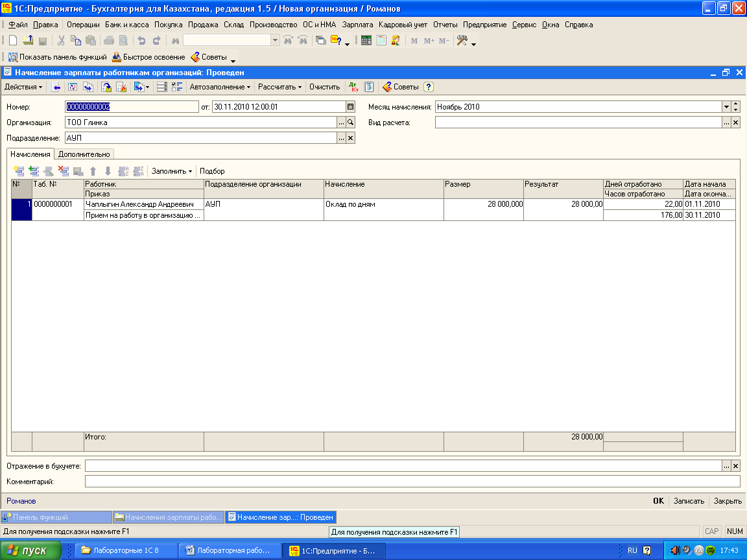Click the Месяц начисления spinner arrows

pyautogui.click(x=736, y=107)
